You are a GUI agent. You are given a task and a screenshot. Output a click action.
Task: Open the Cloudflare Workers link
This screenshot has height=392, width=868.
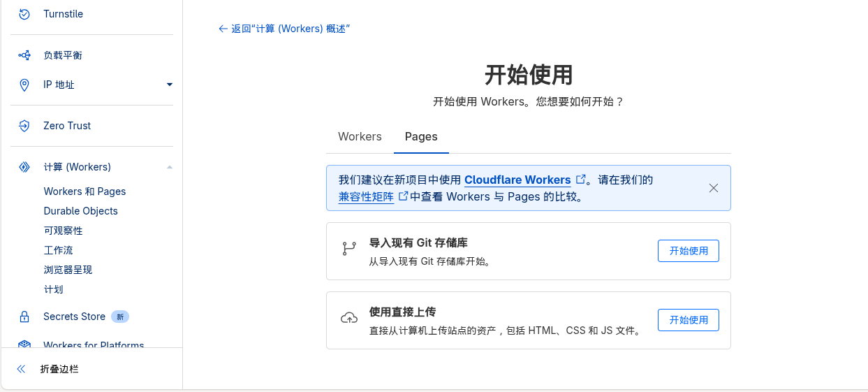pyautogui.click(x=517, y=180)
